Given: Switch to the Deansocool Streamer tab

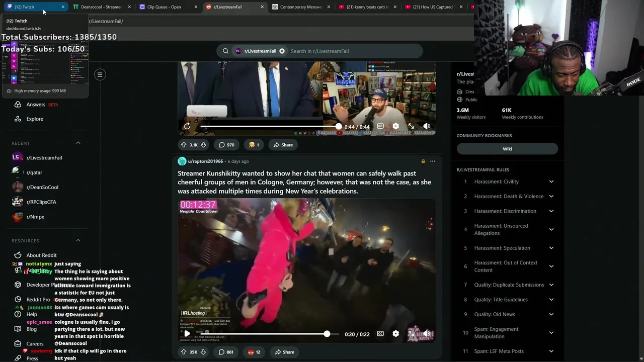Looking at the screenshot, I should (101, 7).
